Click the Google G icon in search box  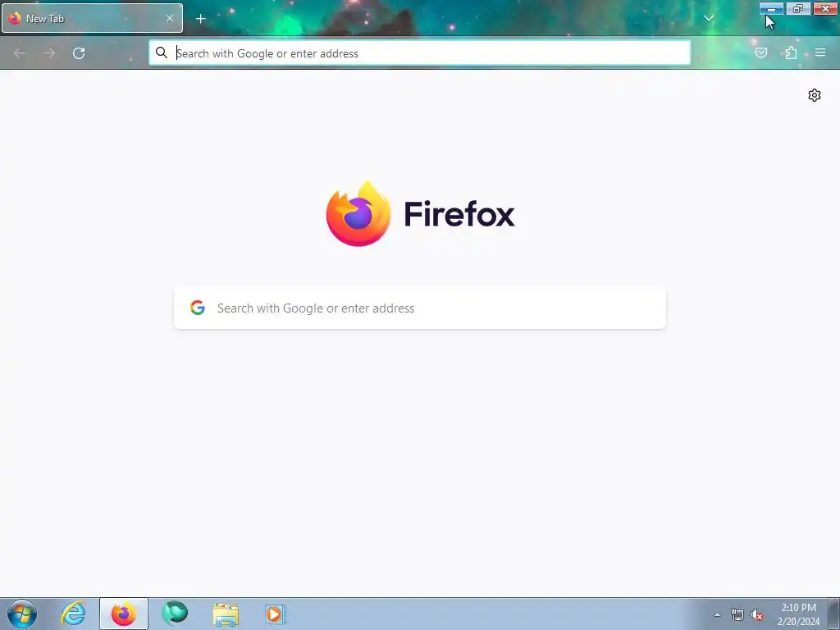(x=198, y=308)
